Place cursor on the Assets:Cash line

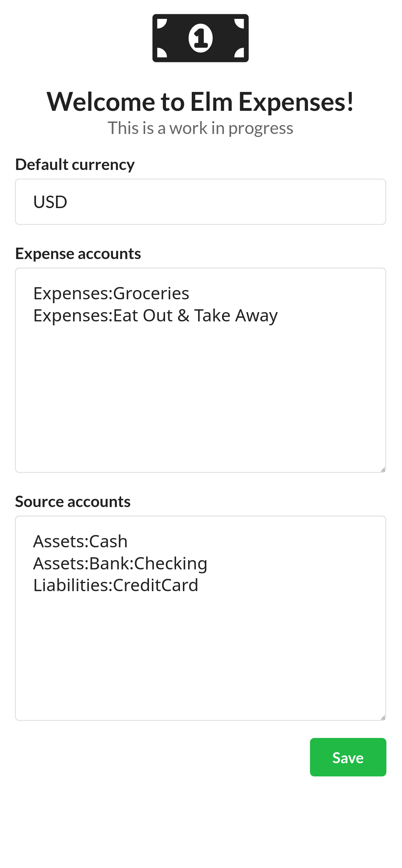pyautogui.click(x=80, y=542)
